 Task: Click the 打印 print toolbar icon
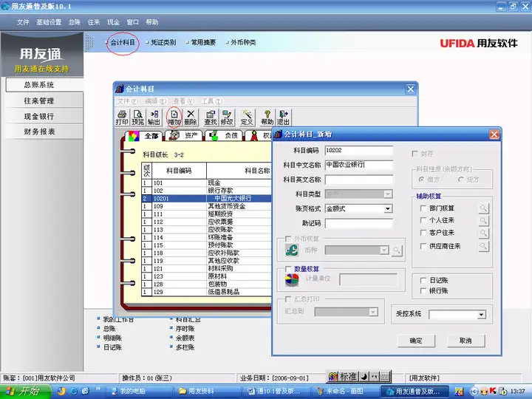pos(122,117)
